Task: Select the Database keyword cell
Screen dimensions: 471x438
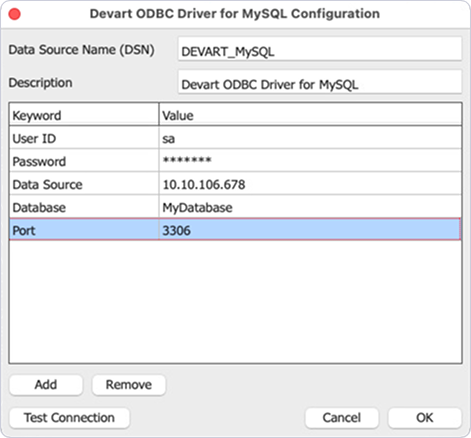Action: 84,207
